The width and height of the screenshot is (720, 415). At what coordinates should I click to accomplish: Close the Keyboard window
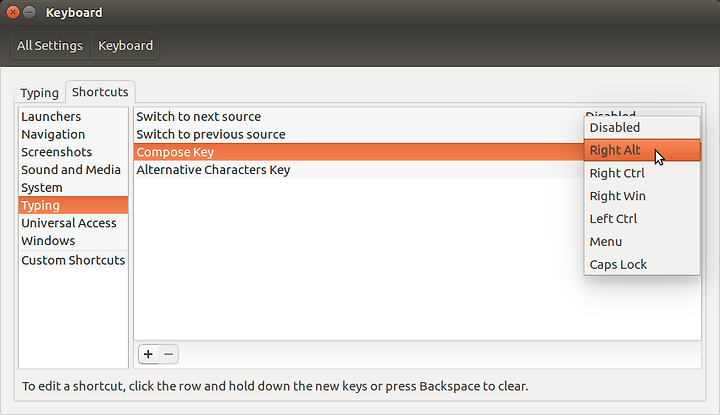click(13, 12)
